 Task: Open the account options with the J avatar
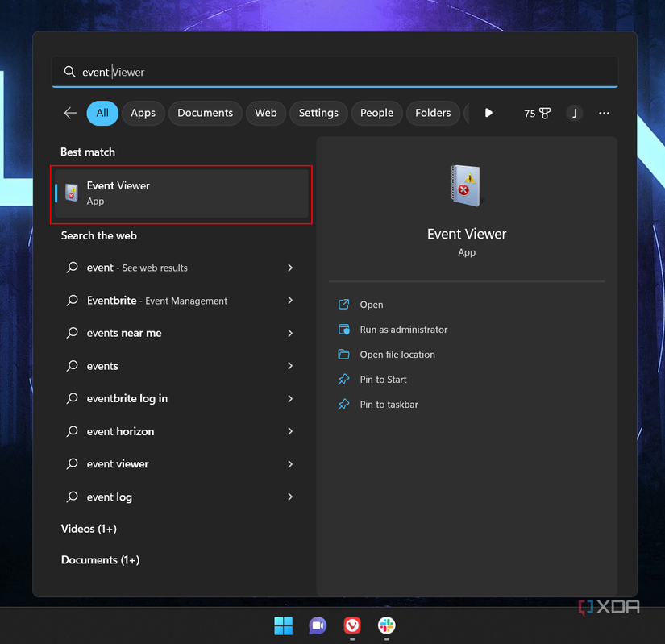click(574, 114)
